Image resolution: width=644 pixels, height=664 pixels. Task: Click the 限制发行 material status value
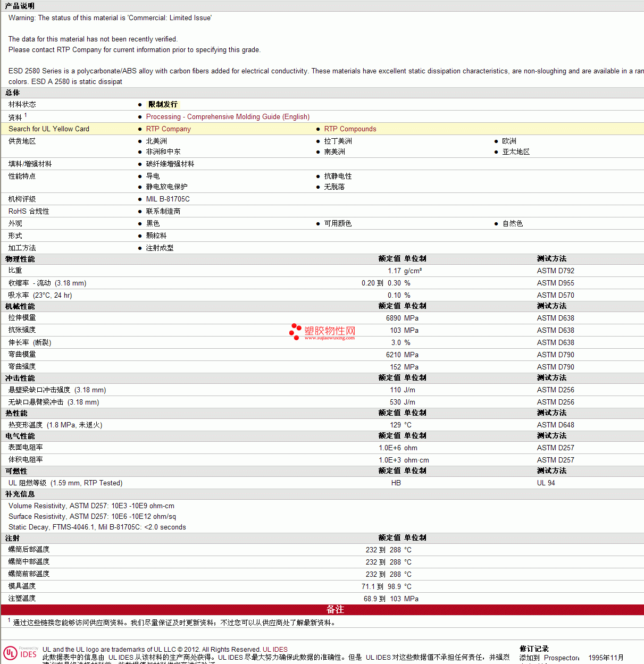point(163,105)
